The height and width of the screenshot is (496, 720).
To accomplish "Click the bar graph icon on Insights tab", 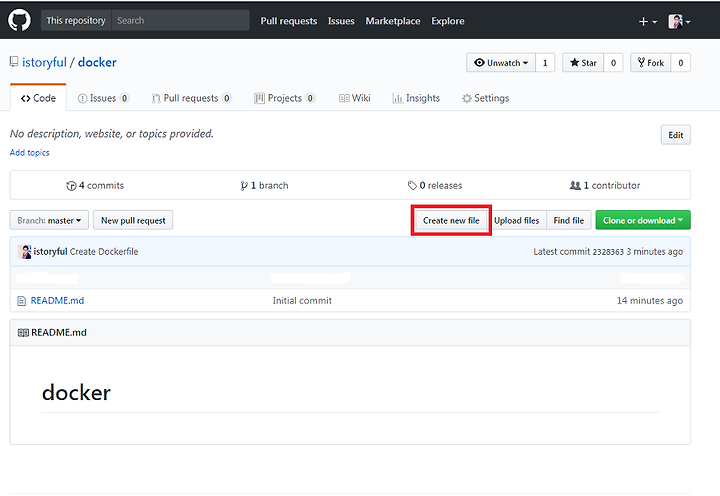I will click(397, 98).
